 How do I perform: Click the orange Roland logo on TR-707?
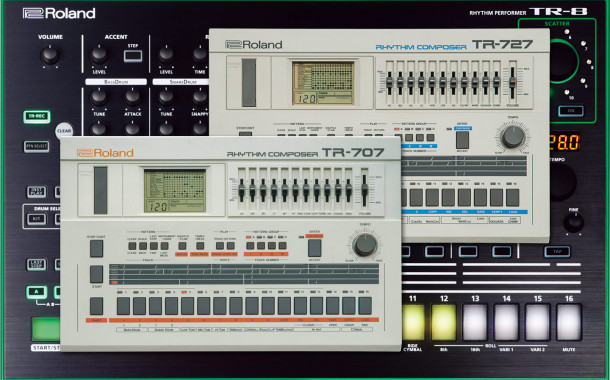pos(105,153)
